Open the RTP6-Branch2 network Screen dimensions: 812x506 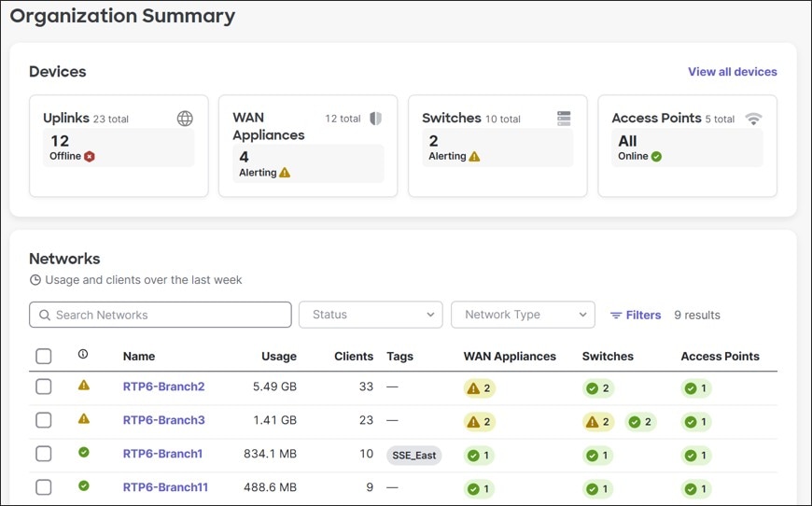[x=163, y=387]
